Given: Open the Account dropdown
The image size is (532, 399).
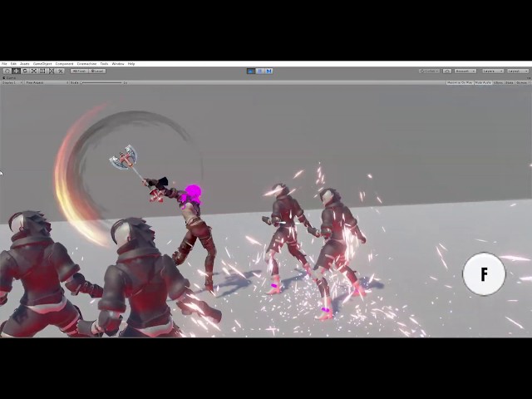Looking at the screenshot, I should pyautogui.click(x=465, y=71).
